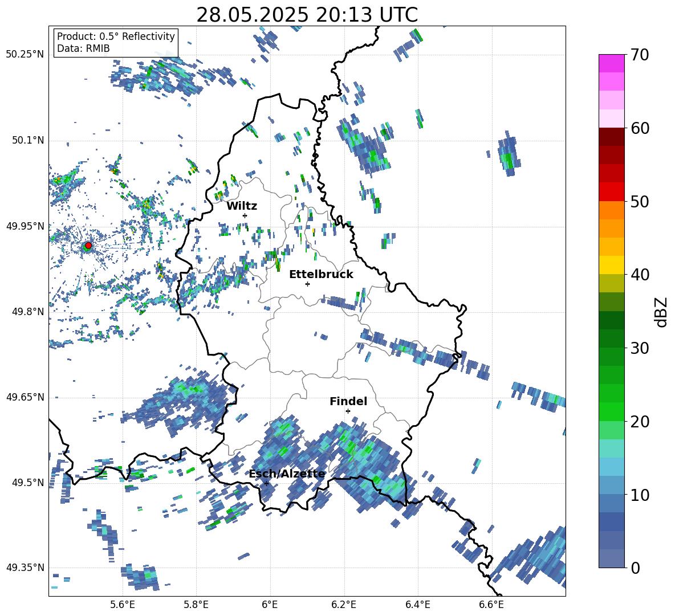This screenshot has width=675, height=616.
Task: Click the 20 tick label on colorbar
Action: [640, 421]
